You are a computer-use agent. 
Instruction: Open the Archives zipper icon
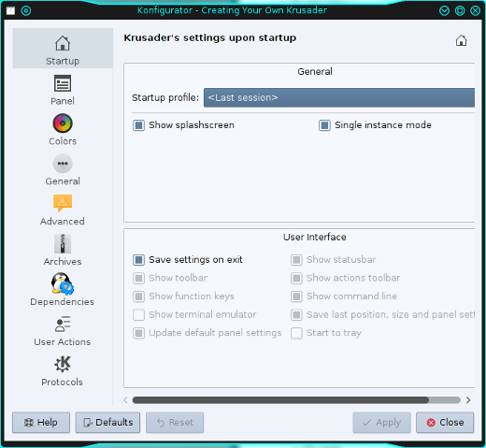point(63,243)
